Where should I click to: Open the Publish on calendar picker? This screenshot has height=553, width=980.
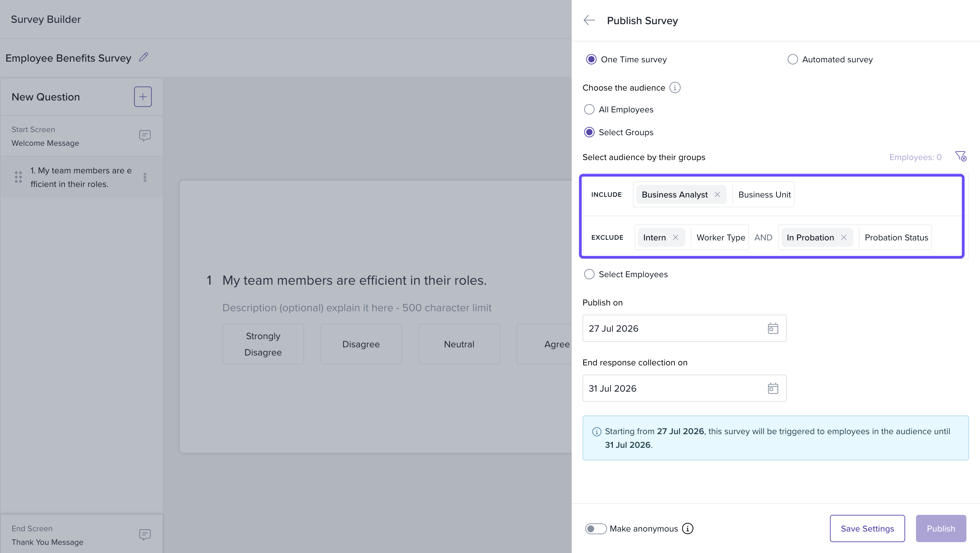click(x=773, y=329)
